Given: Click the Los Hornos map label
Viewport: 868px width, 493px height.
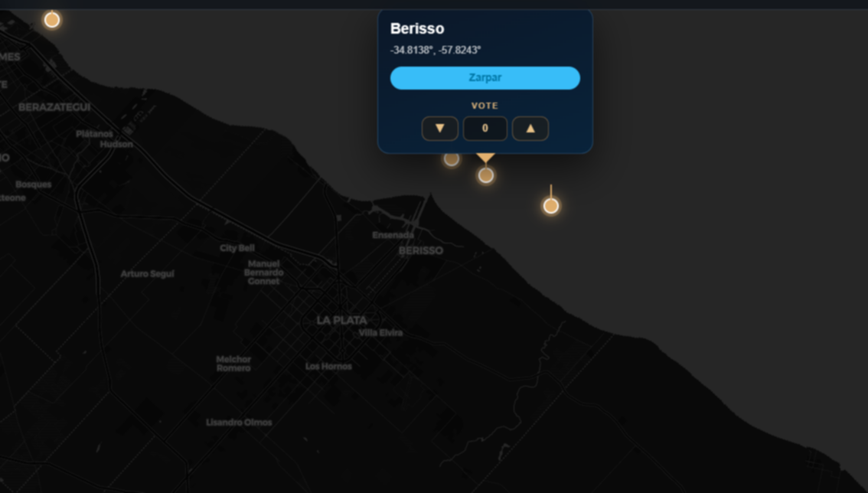Looking at the screenshot, I should point(328,367).
